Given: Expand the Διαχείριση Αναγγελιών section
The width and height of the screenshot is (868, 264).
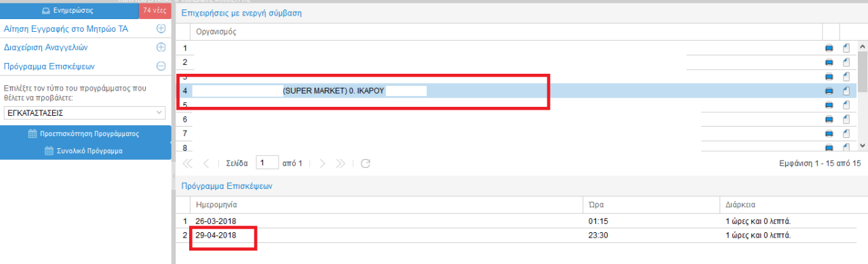Looking at the screenshot, I should point(161,47).
